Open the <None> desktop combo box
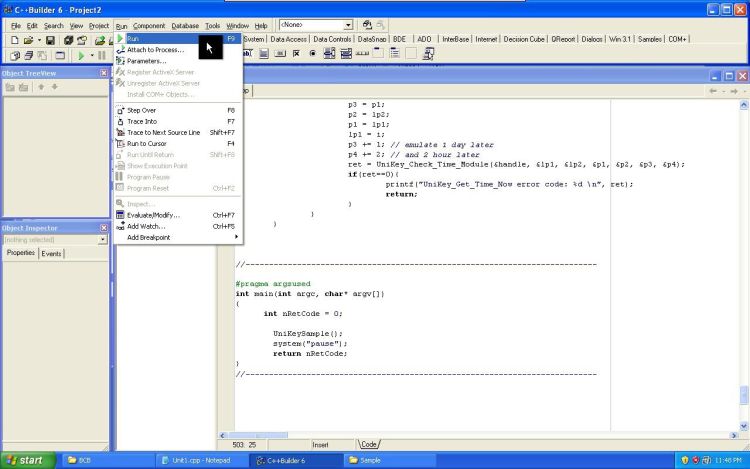The height and width of the screenshot is (469, 750). click(x=348, y=25)
